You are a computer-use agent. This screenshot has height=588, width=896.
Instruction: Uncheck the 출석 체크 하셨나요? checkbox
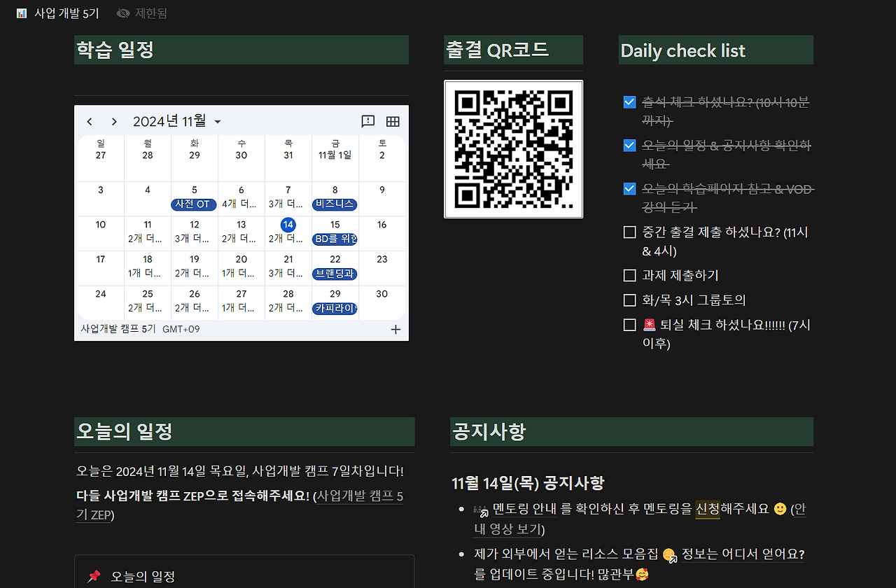click(629, 102)
